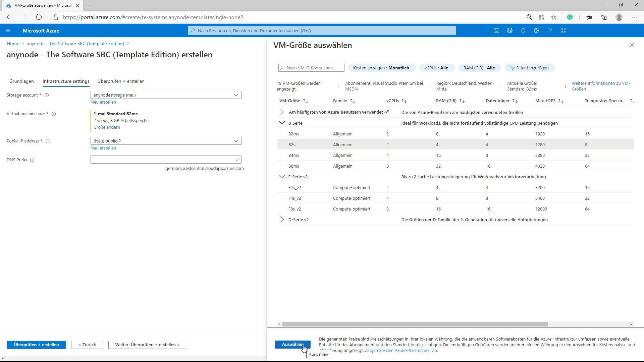Open Weitere Informationen zu VM-Größen link
Viewport: 644px width, 362px height.
tap(601, 86)
